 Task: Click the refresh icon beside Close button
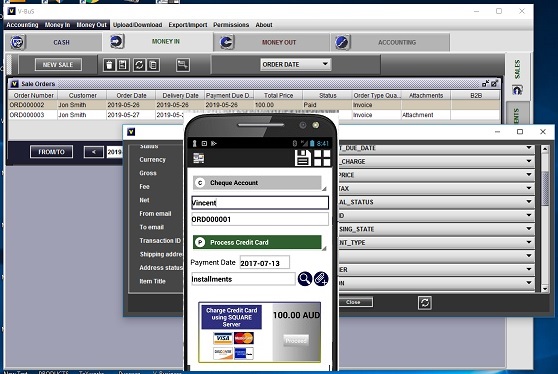pyautogui.click(x=425, y=303)
